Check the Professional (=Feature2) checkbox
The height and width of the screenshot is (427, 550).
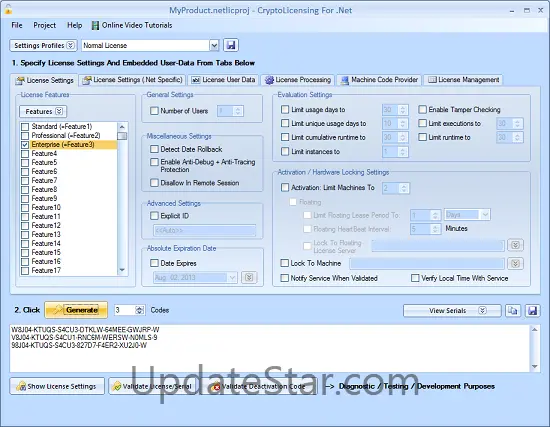25,136
